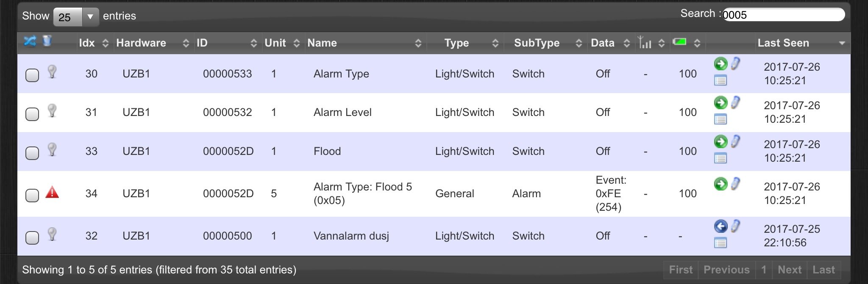This screenshot has height=284, width=868.
Task: Click the Next pagination button
Action: click(790, 270)
